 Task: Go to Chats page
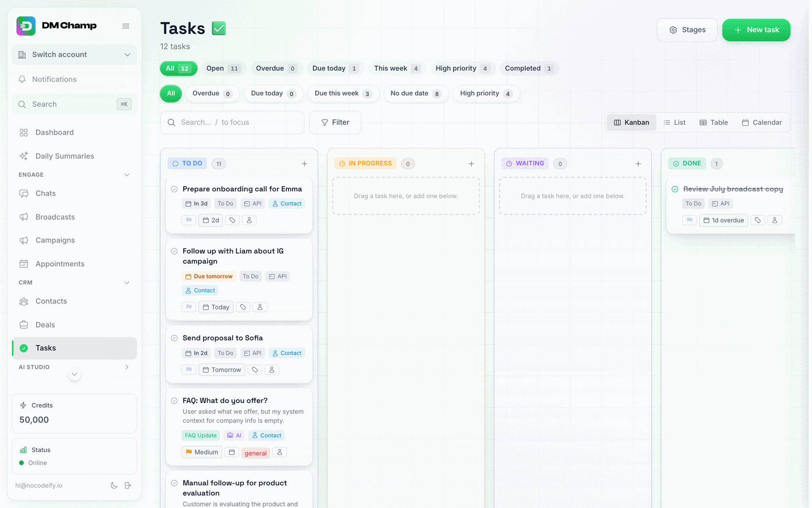(74, 193)
